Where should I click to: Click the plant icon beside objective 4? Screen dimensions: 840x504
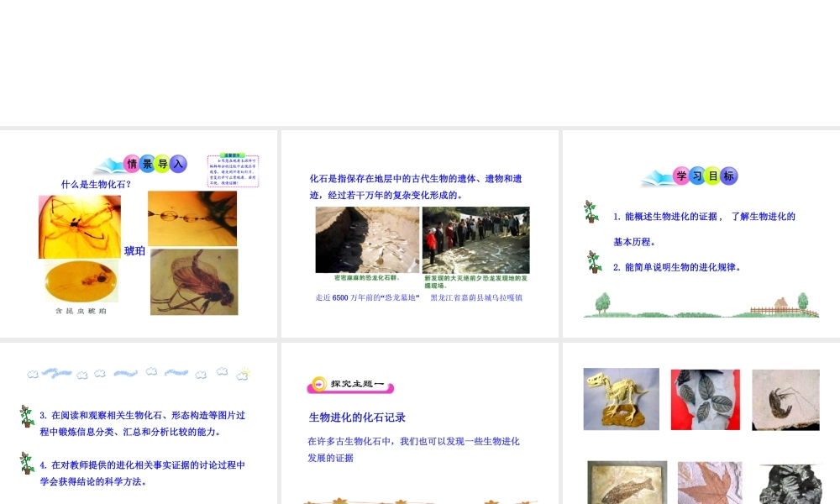point(27,463)
